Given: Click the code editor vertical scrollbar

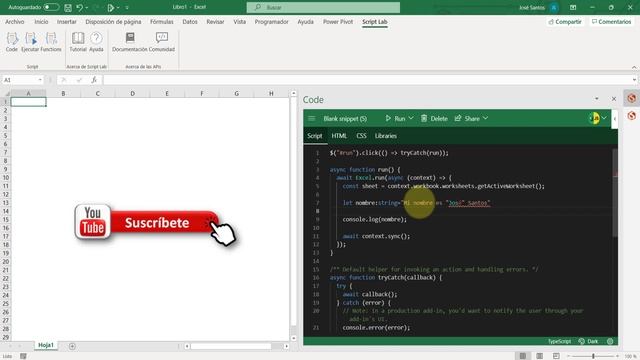Looking at the screenshot, I should [615, 193].
